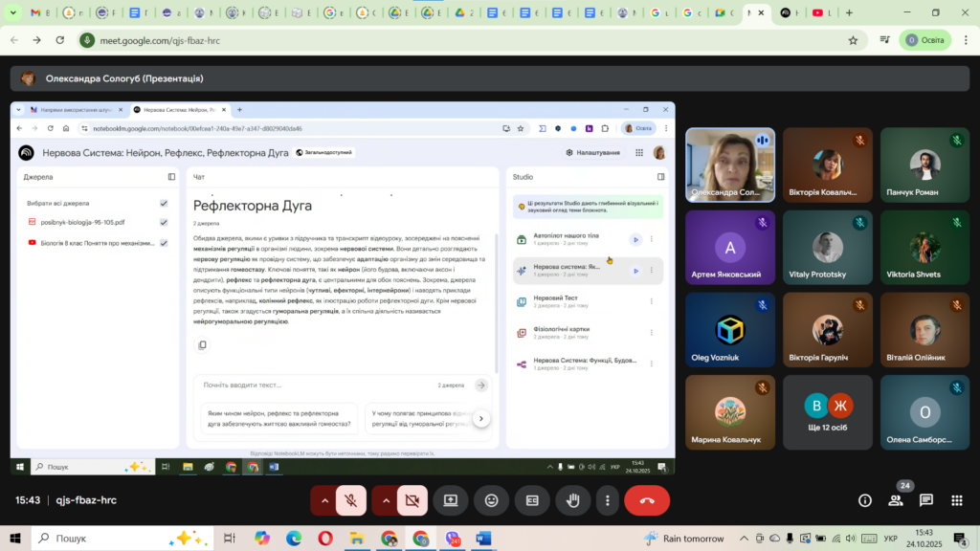The height and width of the screenshot is (551, 980).
Task: Switch to the Gmail browser tab
Action: tap(39, 13)
